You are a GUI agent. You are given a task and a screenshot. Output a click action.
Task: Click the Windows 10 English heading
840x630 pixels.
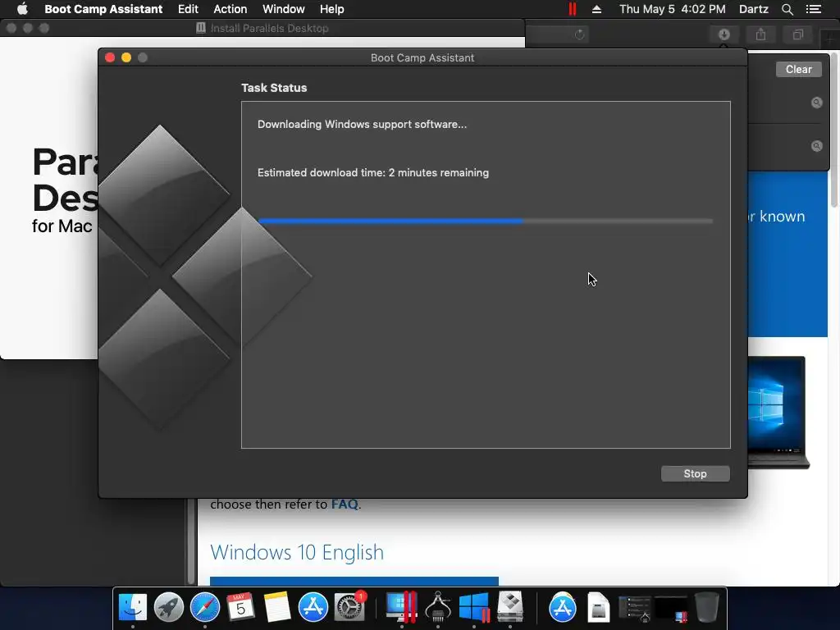click(x=297, y=552)
